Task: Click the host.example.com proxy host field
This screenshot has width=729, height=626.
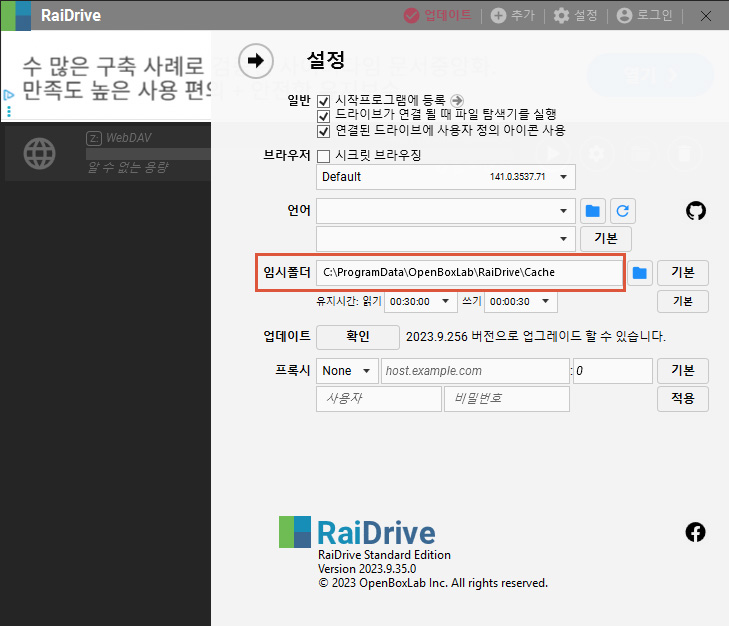Action: click(x=475, y=371)
